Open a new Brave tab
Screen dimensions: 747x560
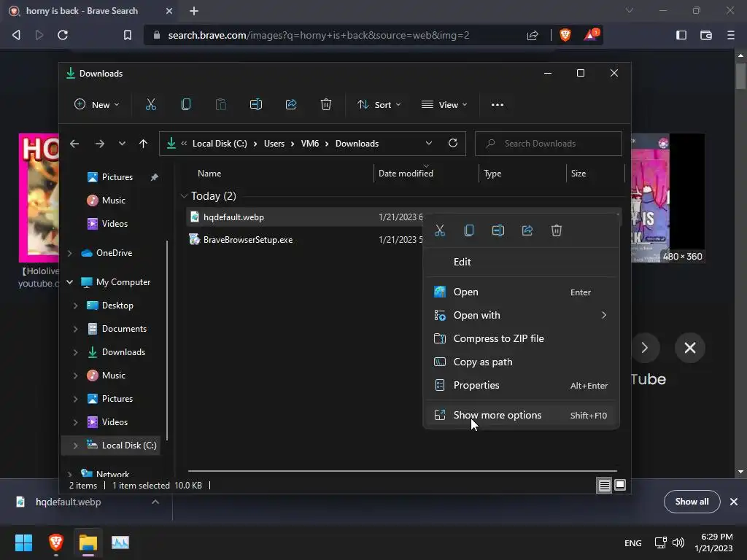[194, 11]
